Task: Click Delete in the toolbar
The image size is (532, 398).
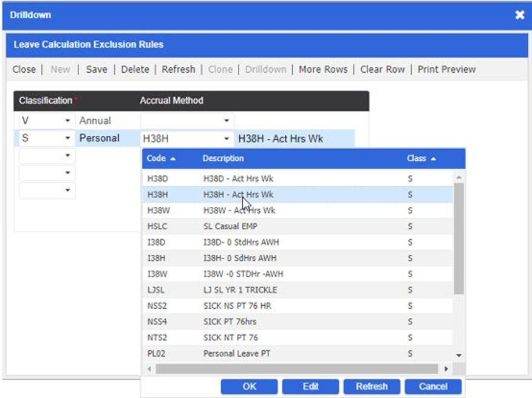Action: [x=135, y=69]
